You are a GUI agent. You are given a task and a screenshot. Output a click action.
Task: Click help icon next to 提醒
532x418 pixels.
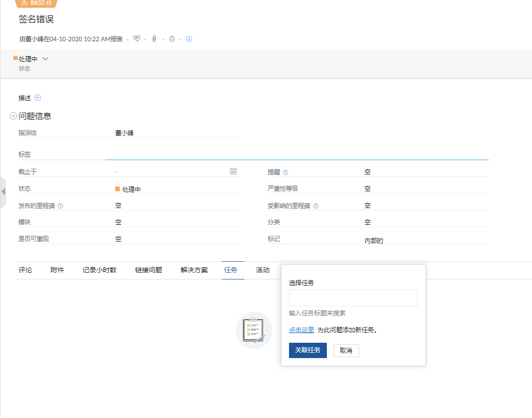click(x=286, y=172)
